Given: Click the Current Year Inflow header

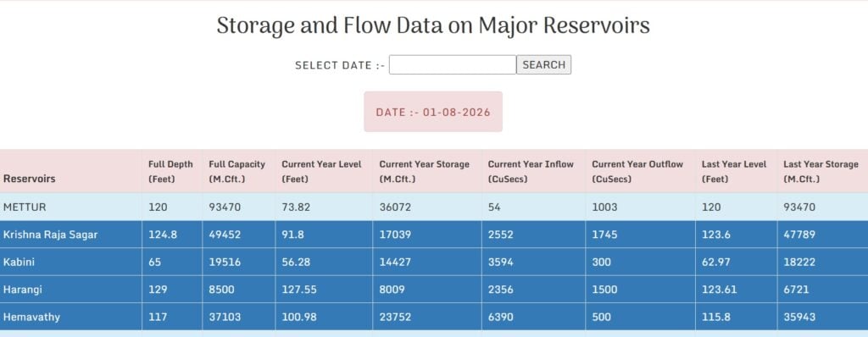Looking at the screenshot, I should [531, 172].
